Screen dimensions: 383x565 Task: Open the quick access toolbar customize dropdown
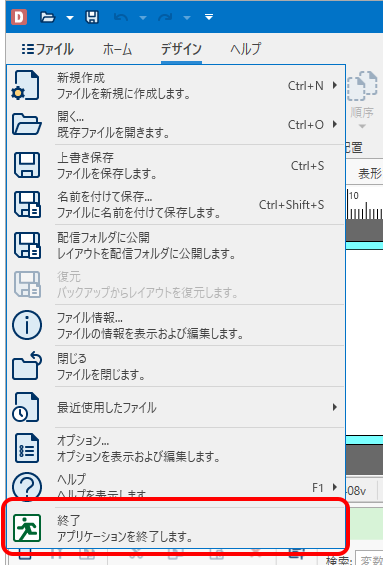(209, 17)
